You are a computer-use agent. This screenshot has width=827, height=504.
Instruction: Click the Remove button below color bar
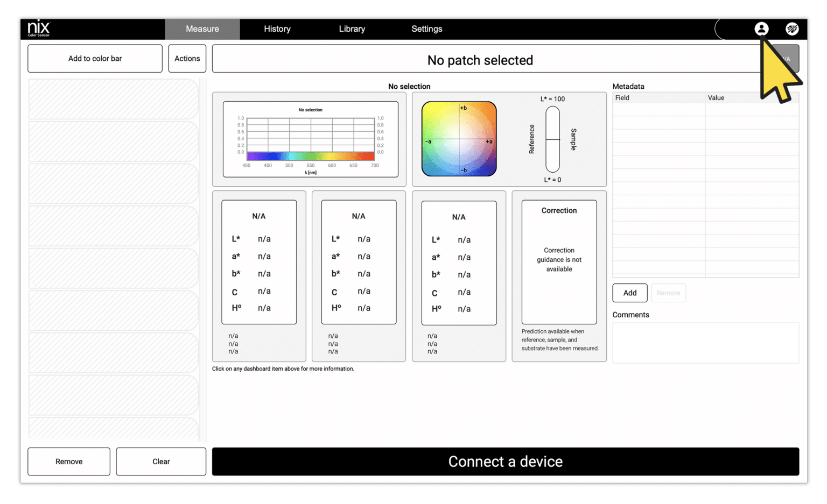pos(69,462)
